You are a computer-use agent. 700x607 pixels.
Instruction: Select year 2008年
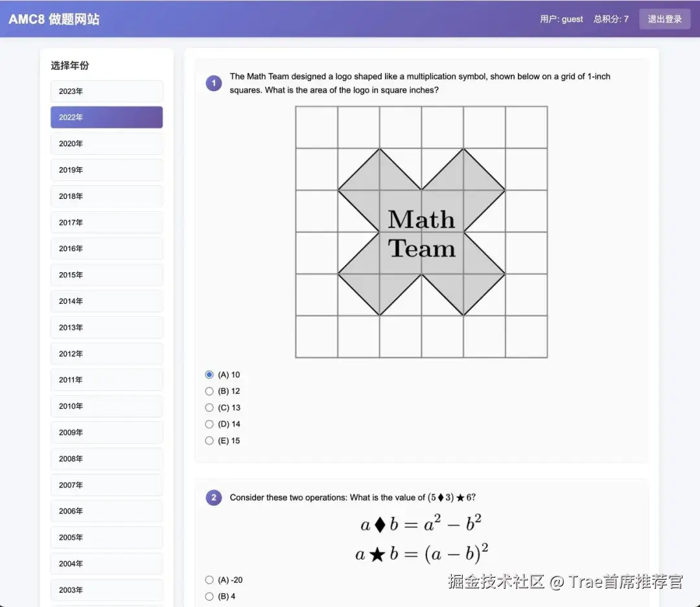107,459
